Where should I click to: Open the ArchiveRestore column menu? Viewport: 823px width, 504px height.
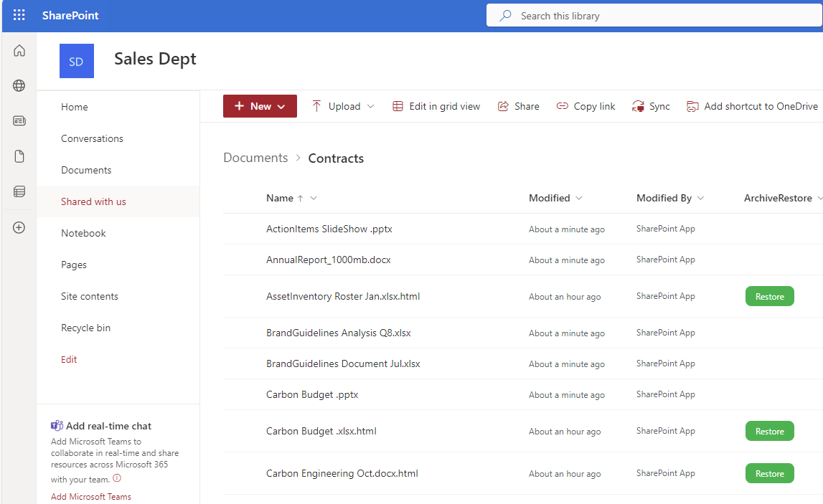(x=820, y=199)
